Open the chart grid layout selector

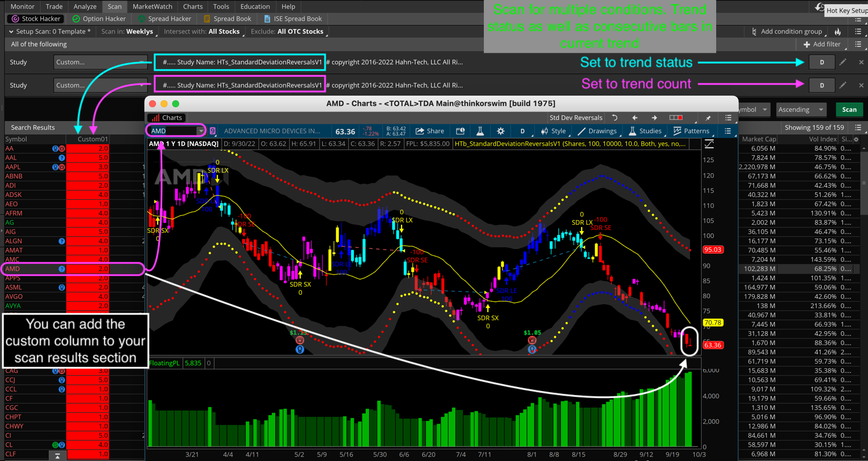pyautogui.click(x=676, y=118)
